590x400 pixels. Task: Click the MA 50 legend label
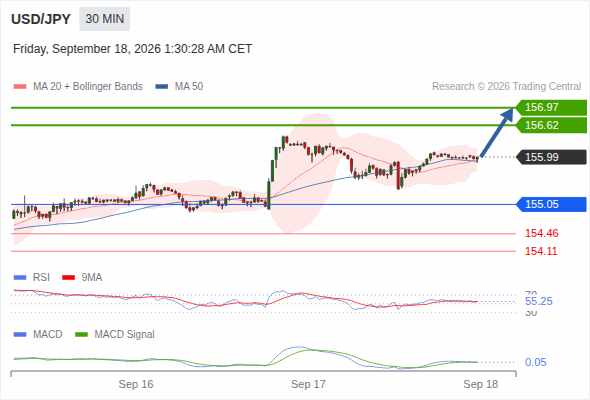tap(189, 87)
